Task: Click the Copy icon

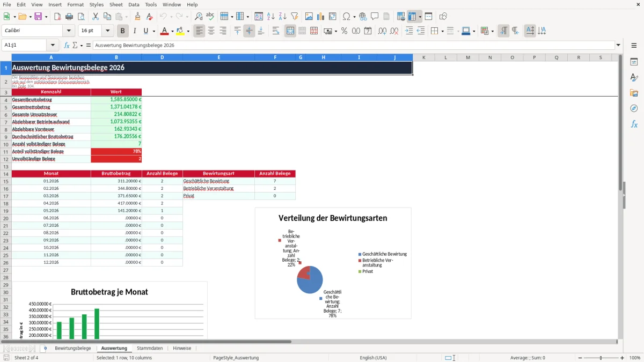Action: tap(107, 17)
